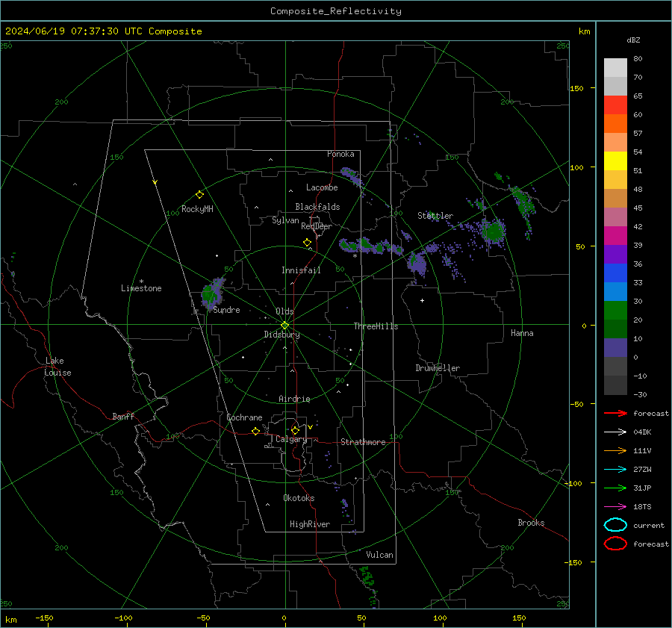Click the white 04DK arrow icon
672x628 pixels.
[615, 432]
